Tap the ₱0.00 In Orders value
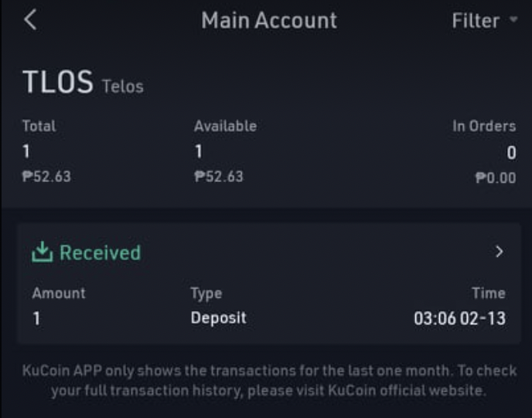 [x=496, y=177]
